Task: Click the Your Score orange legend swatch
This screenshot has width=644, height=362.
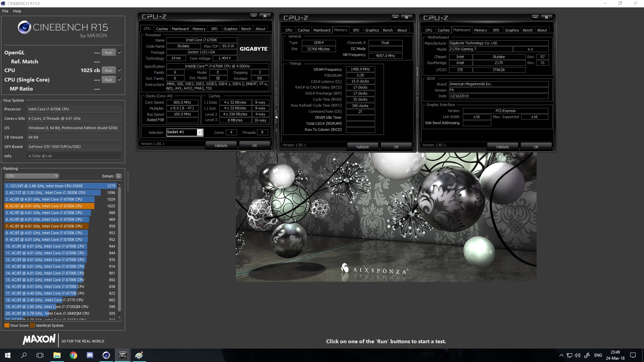Action: [7, 325]
